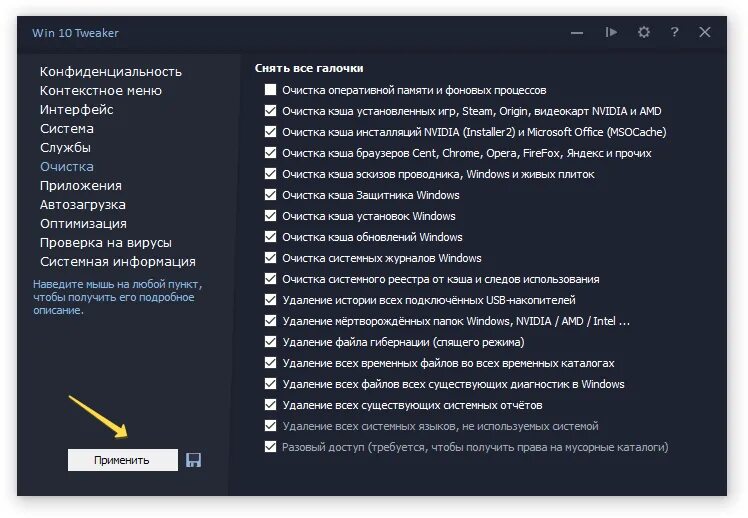Image resolution: width=748 pixels, height=518 pixels.
Task: Uncheck Windows update cache cleanup
Action: click(x=270, y=237)
